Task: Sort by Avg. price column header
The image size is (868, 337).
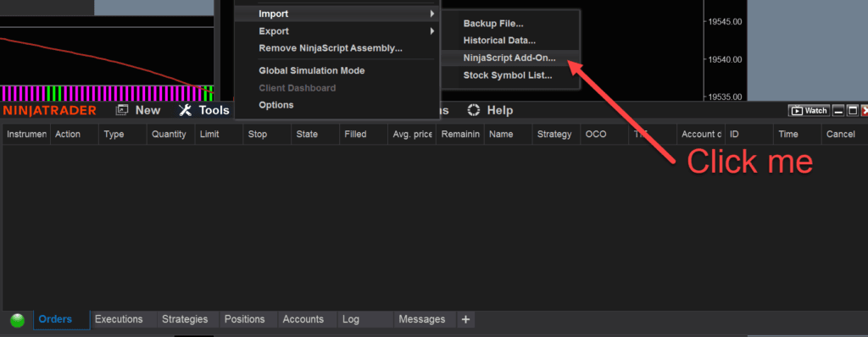Action: point(411,135)
